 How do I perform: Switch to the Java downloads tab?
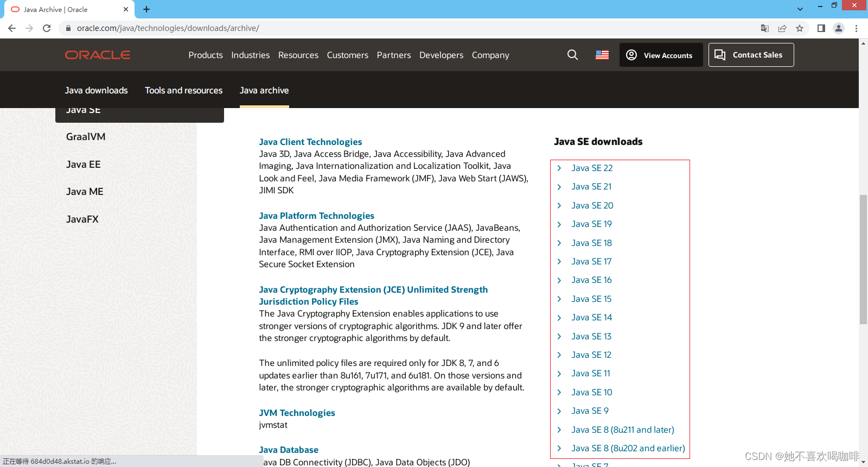pyautogui.click(x=97, y=90)
